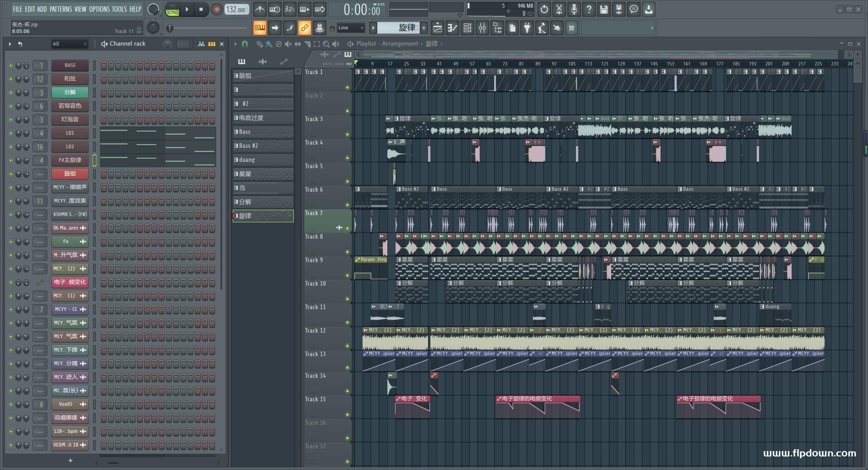The width and height of the screenshot is (868, 470).
Task: Open the Playlist view icon
Action: pos(438,28)
